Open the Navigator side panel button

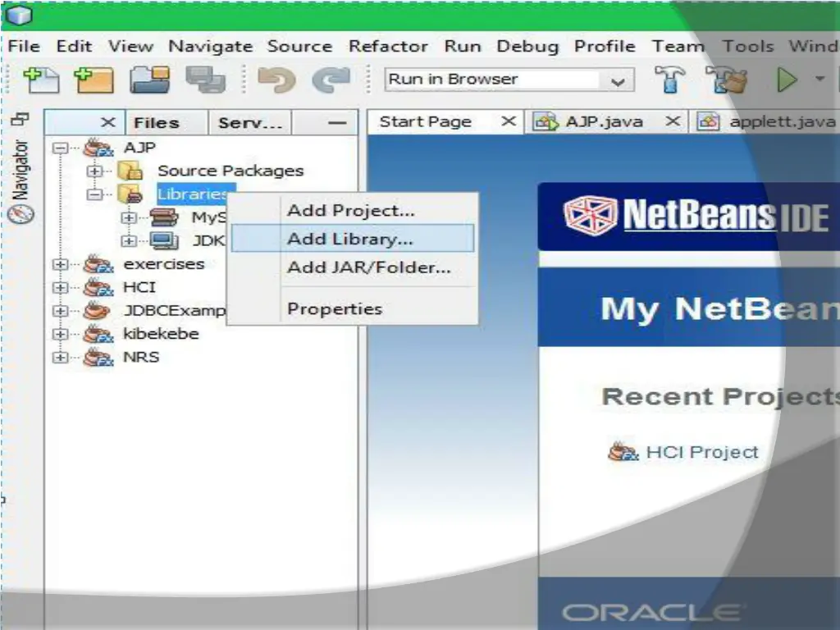(21, 182)
